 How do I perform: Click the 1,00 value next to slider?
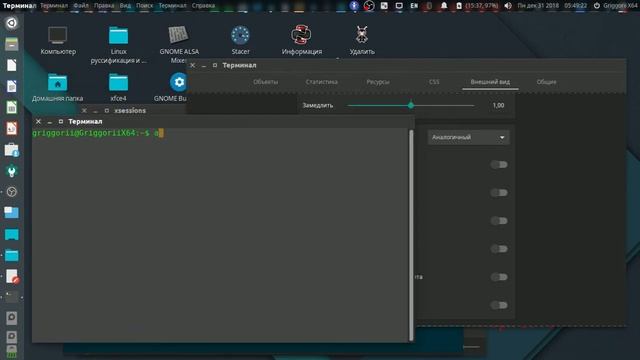(498, 105)
